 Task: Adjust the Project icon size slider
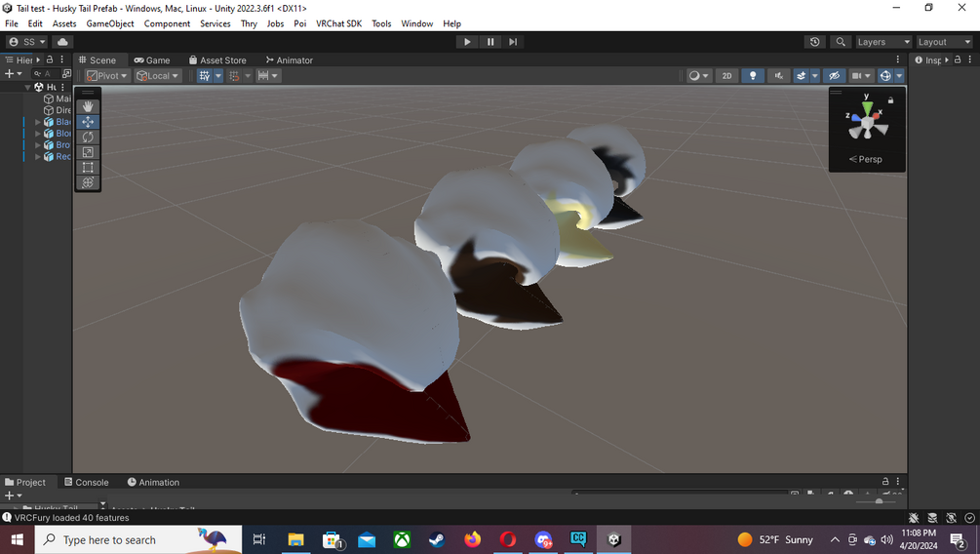click(879, 501)
